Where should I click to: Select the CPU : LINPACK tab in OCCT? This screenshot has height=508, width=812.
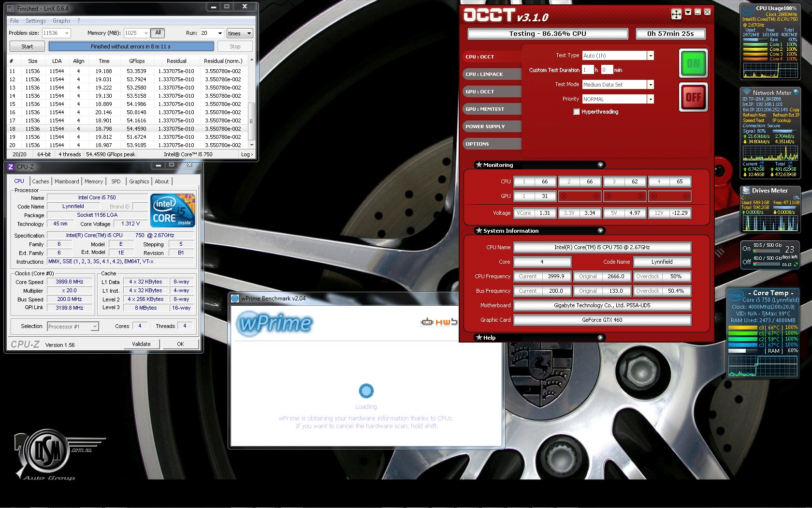pyautogui.click(x=492, y=74)
